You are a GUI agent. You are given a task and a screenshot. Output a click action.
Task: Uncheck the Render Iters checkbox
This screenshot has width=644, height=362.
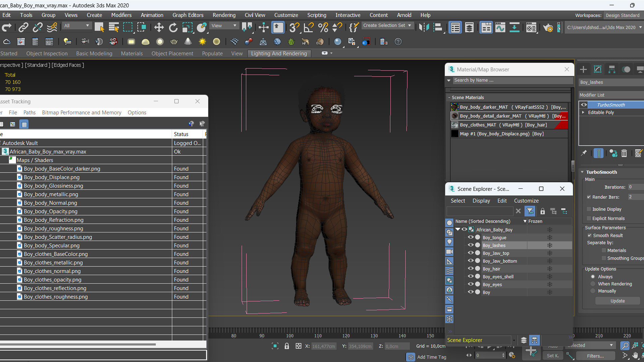589,197
